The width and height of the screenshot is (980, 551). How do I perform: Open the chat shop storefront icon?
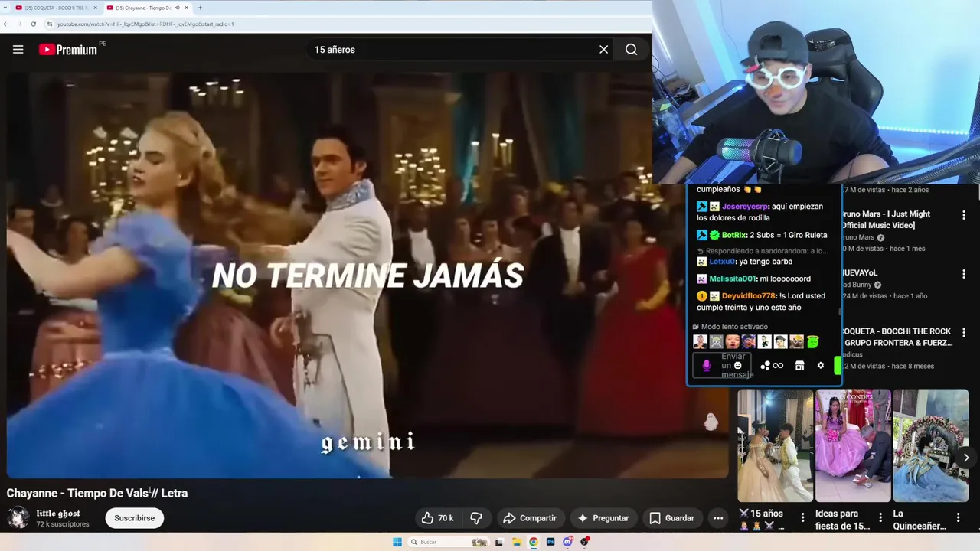coord(799,366)
